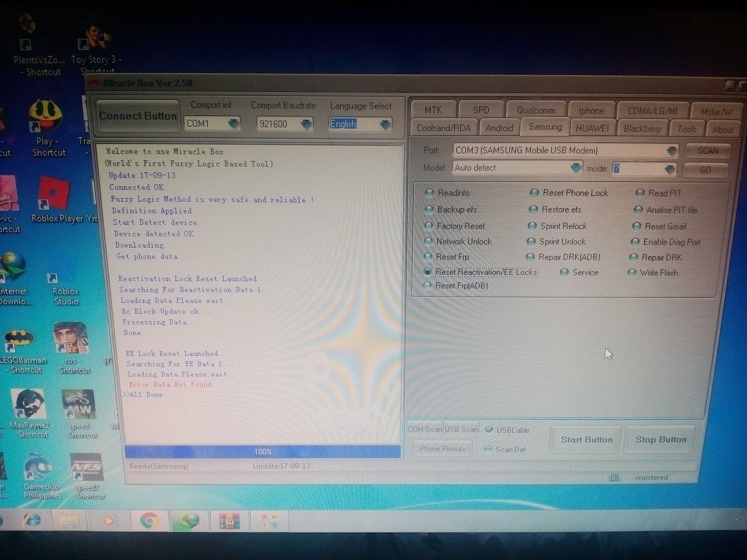Click the SCAN button
The width and height of the screenshot is (747, 560).
click(x=708, y=151)
